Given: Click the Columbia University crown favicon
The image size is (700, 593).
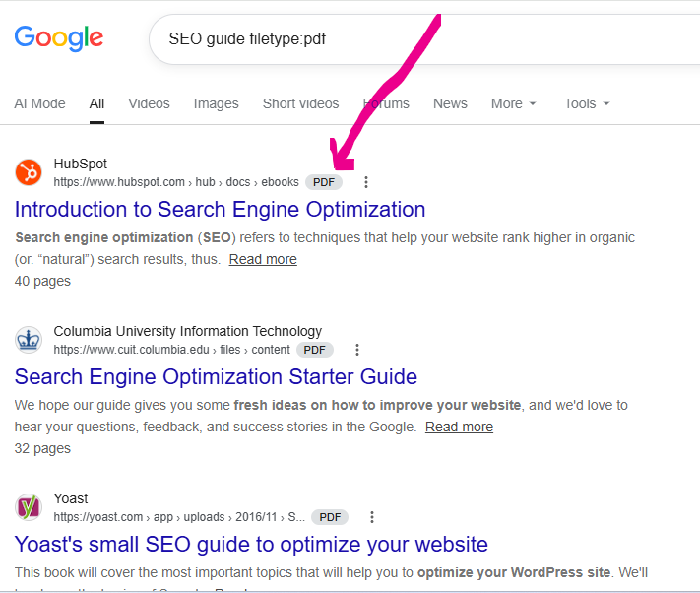Looking at the screenshot, I should pyautogui.click(x=29, y=340).
